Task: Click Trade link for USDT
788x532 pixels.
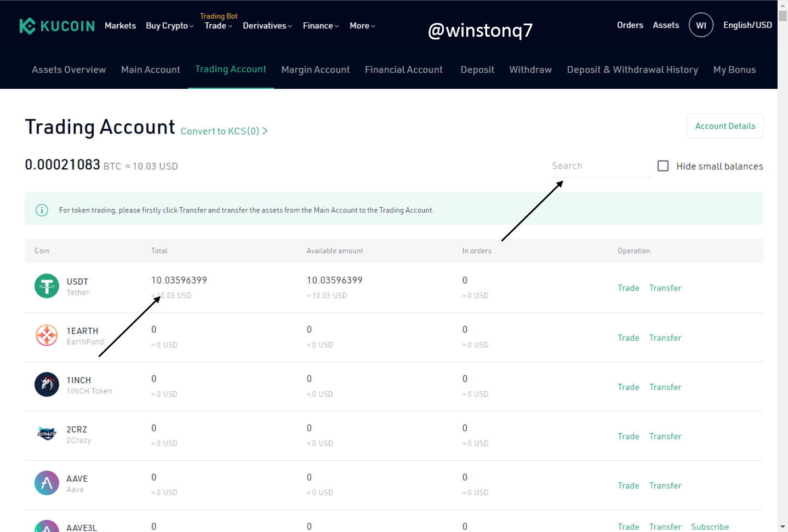Action: coord(629,288)
